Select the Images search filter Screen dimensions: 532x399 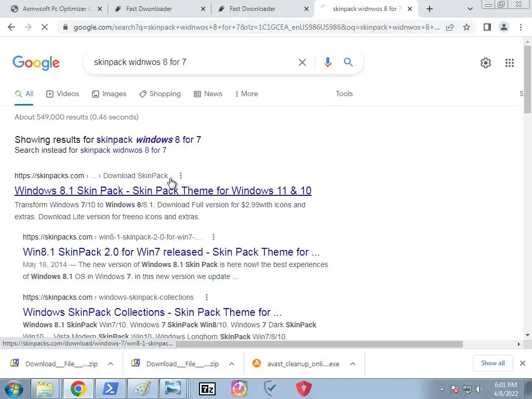(x=109, y=94)
